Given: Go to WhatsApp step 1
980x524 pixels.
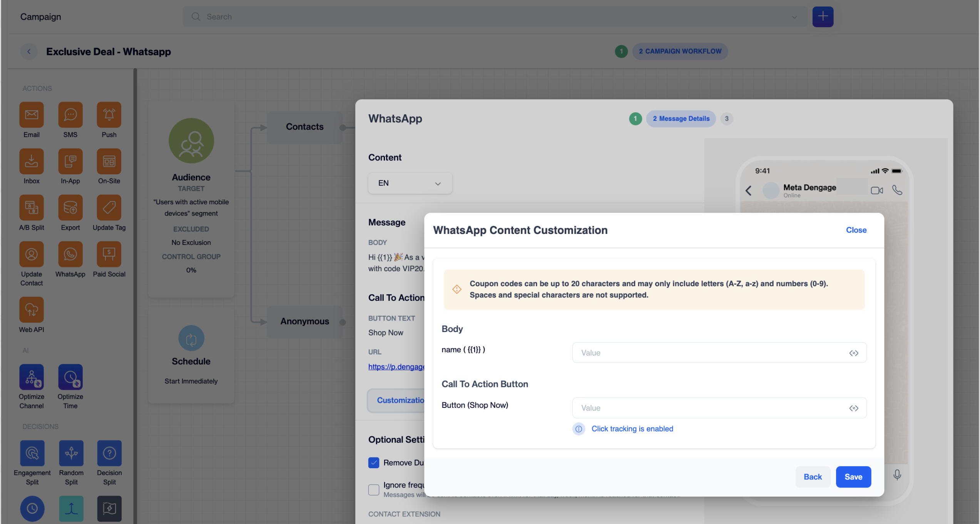Looking at the screenshot, I should click(x=635, y=118).
